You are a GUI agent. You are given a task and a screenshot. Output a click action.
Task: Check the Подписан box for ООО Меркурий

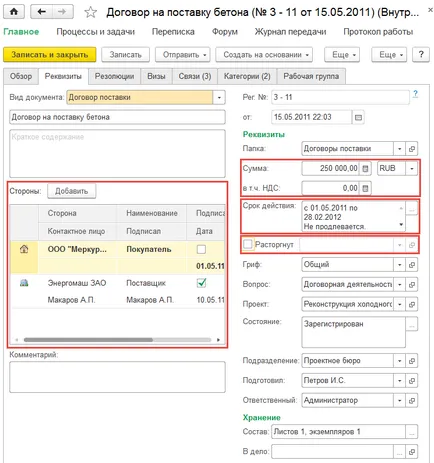(201, 249)
